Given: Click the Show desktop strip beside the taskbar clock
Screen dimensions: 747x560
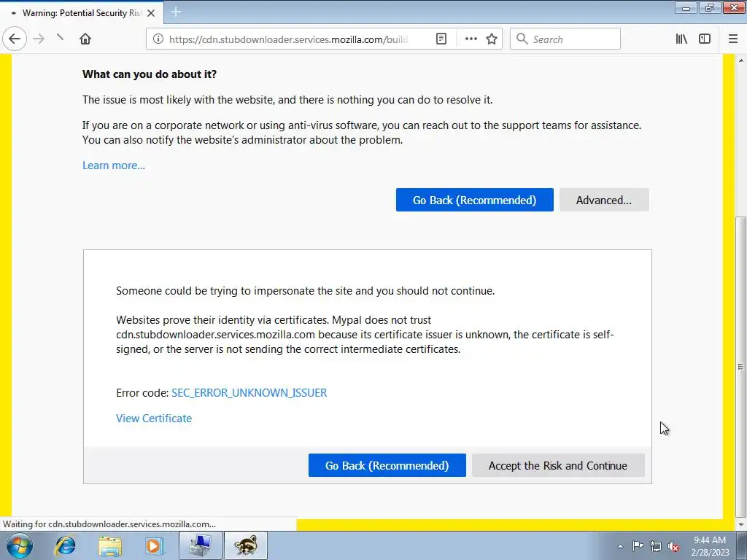Looking at the screenshot, I should click(x=741, y=545).
